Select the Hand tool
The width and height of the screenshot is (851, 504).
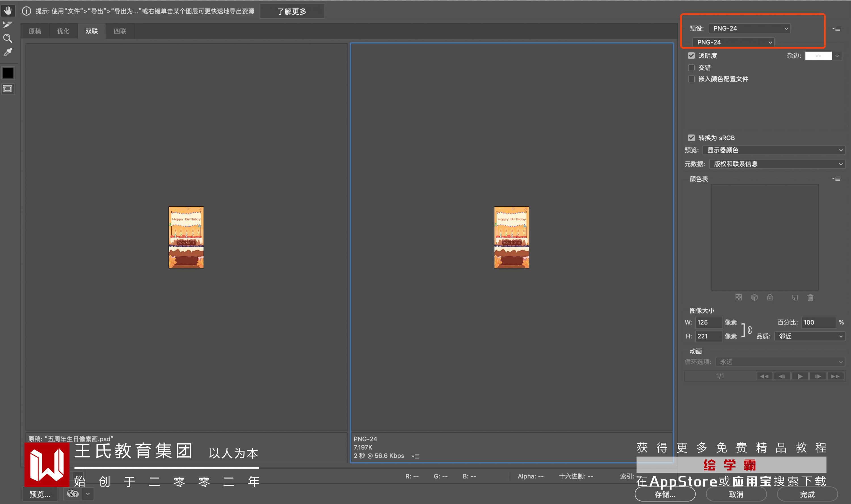[8, 10]
